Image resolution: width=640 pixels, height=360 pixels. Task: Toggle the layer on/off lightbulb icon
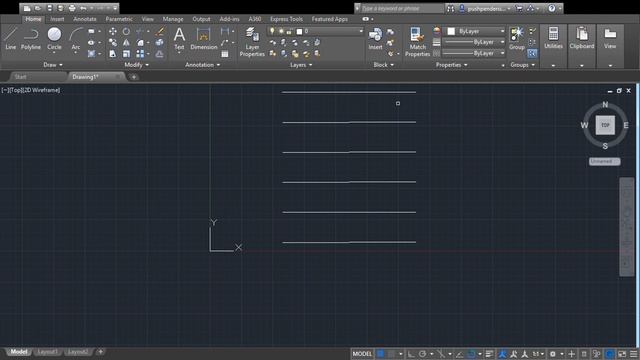click(x=272, y=31)
